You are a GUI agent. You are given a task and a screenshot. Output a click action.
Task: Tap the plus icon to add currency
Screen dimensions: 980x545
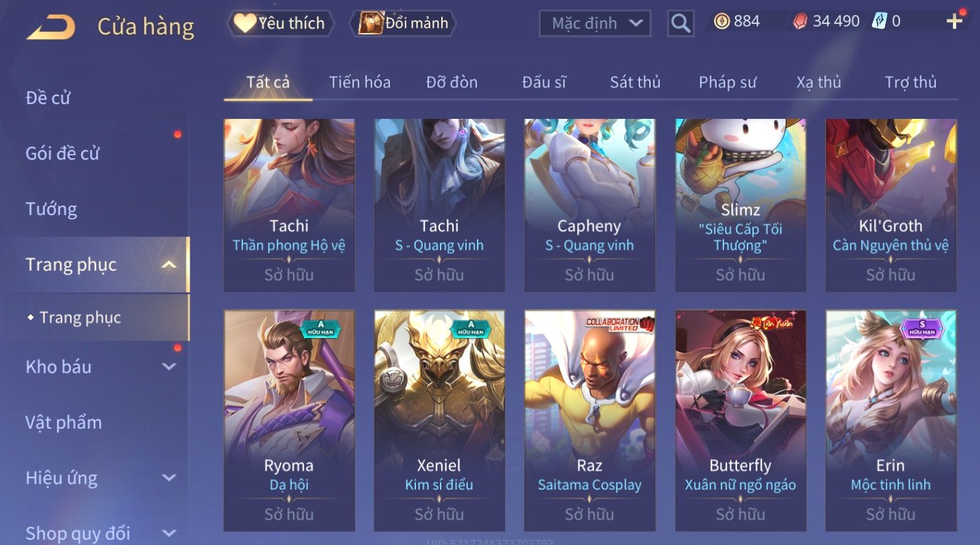click(x=954, y=21)
